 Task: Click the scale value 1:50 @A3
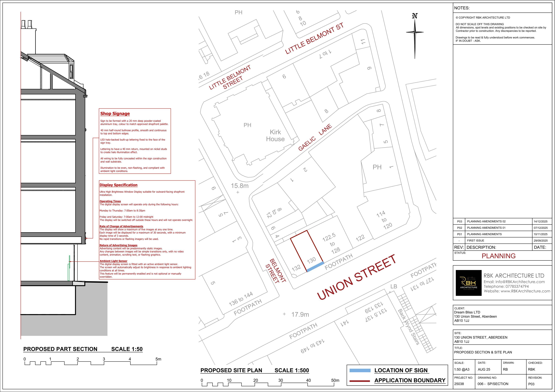462,369
